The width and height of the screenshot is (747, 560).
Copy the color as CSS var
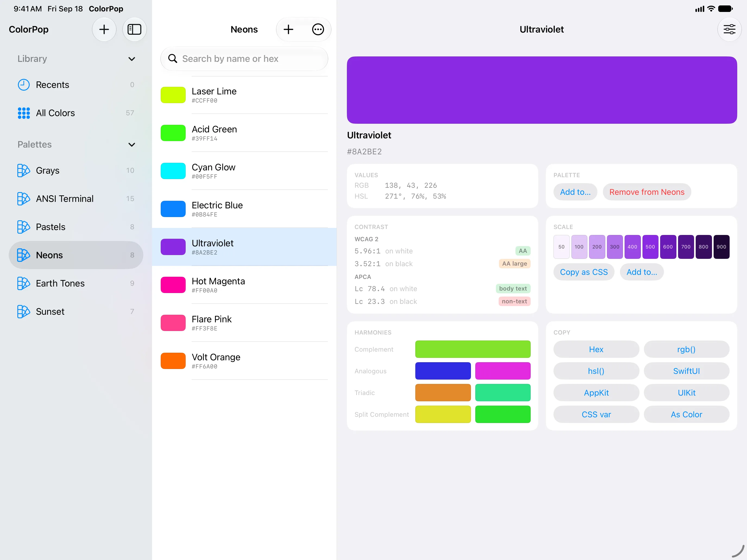[x=596, y=415]
